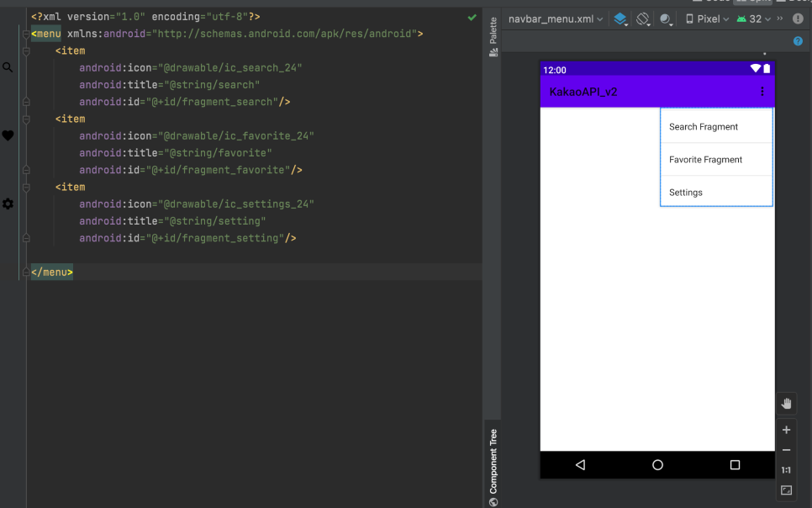Tap the Recents square in preview navigation bar
Image resolution: width=812 pixels, height=508 pixels.
coord(735,465)
